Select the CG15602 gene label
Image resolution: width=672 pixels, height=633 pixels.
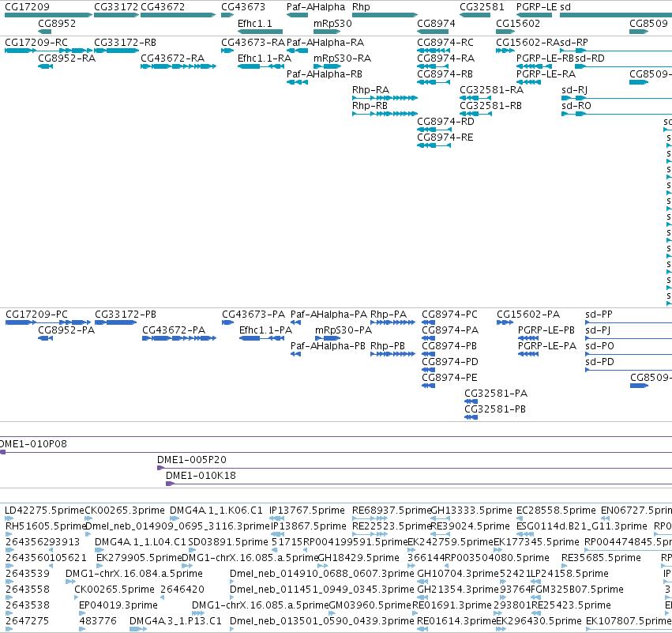point(518,24)
